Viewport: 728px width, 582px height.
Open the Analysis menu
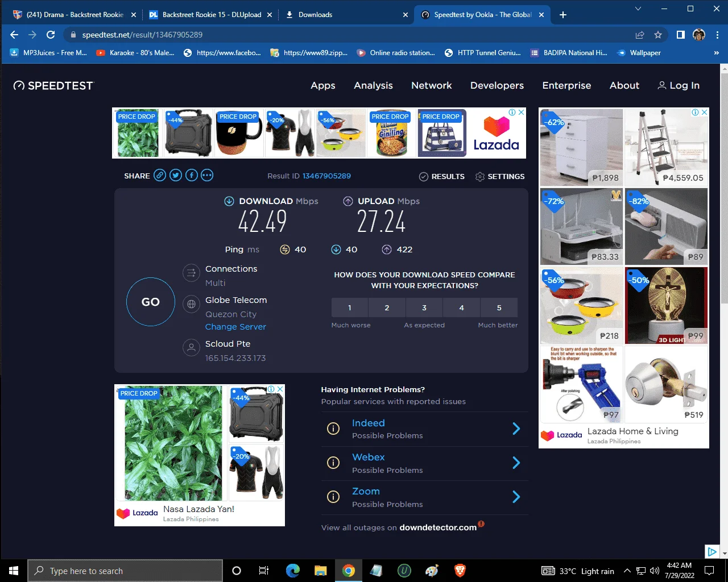coord(373,86)
